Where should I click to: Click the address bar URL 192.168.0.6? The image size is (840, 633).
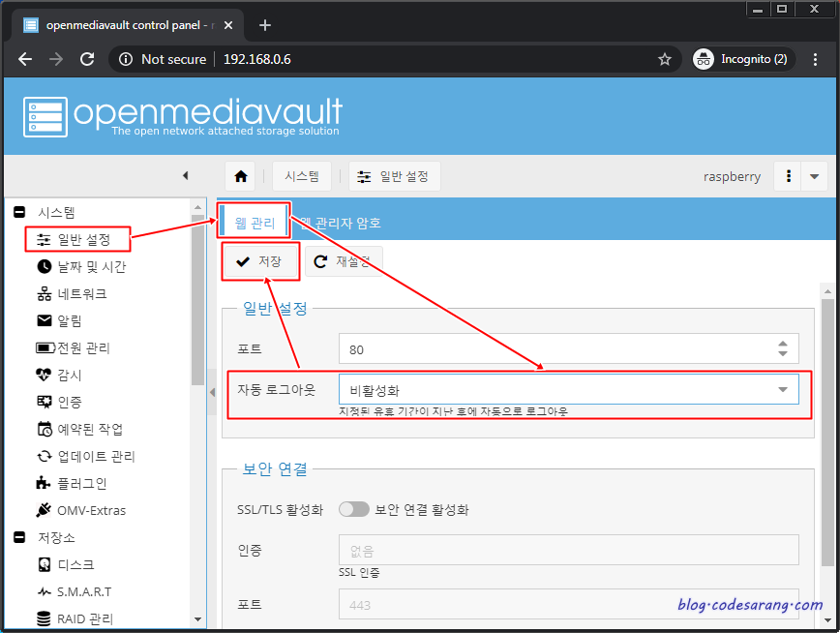coord(257,59)
